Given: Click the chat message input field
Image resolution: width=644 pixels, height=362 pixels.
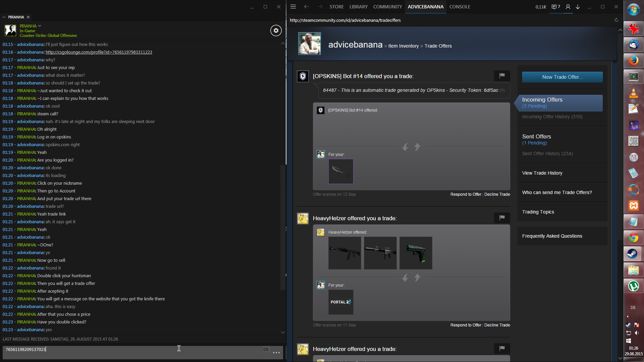Looking at the screenshot, I should pyautogui.click(x=134, y=350).
